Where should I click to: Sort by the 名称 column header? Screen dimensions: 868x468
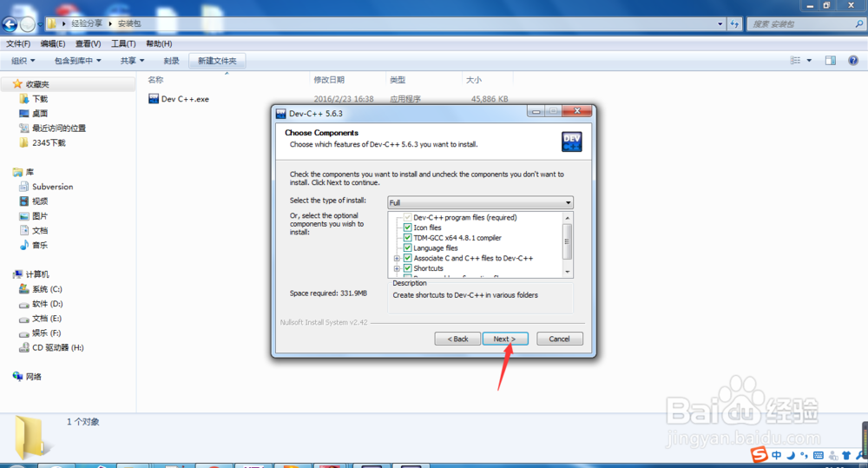click(x=155, y=80)
